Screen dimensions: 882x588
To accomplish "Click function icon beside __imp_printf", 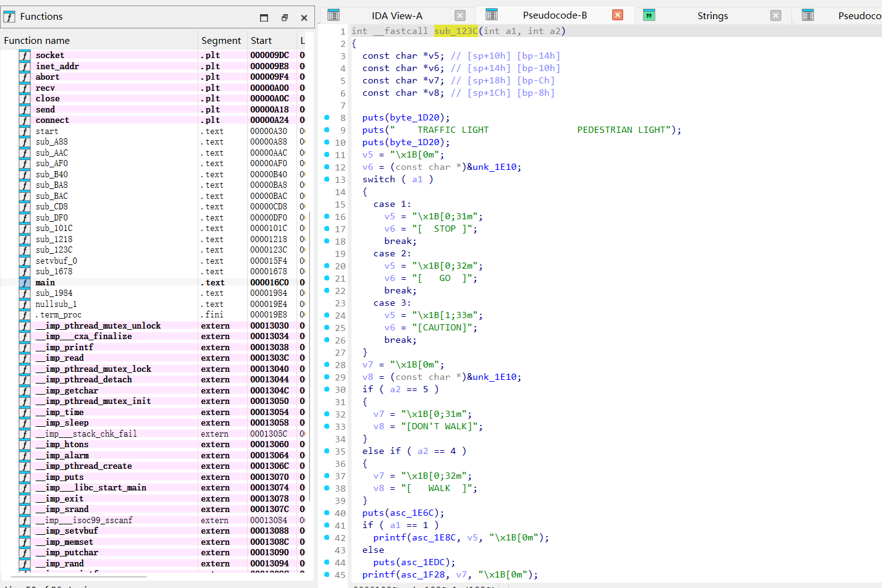I will [25, 347].
